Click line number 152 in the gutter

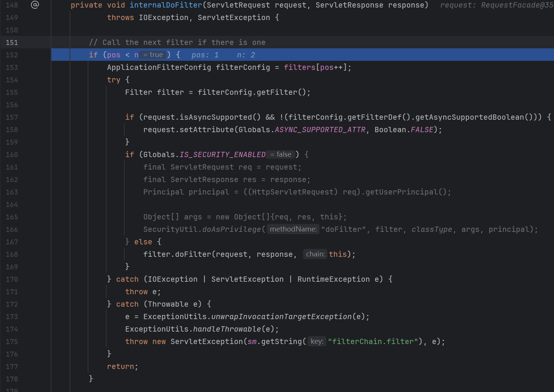click(x=12, y=55)
